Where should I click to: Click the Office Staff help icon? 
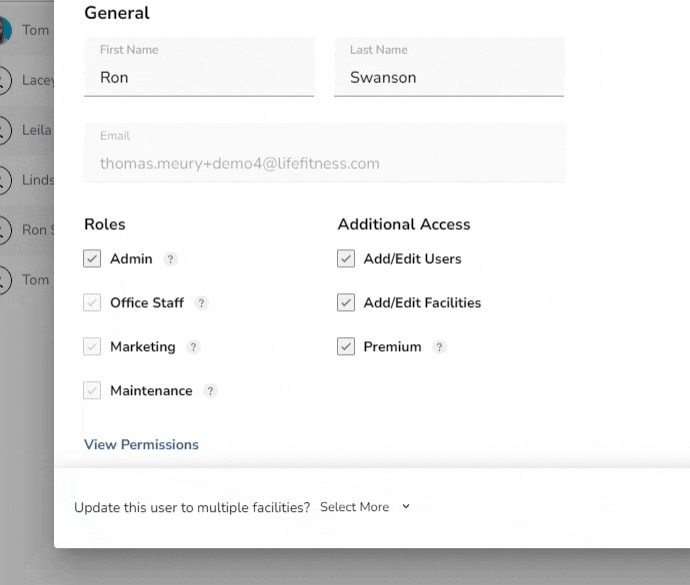pos(202,303)
